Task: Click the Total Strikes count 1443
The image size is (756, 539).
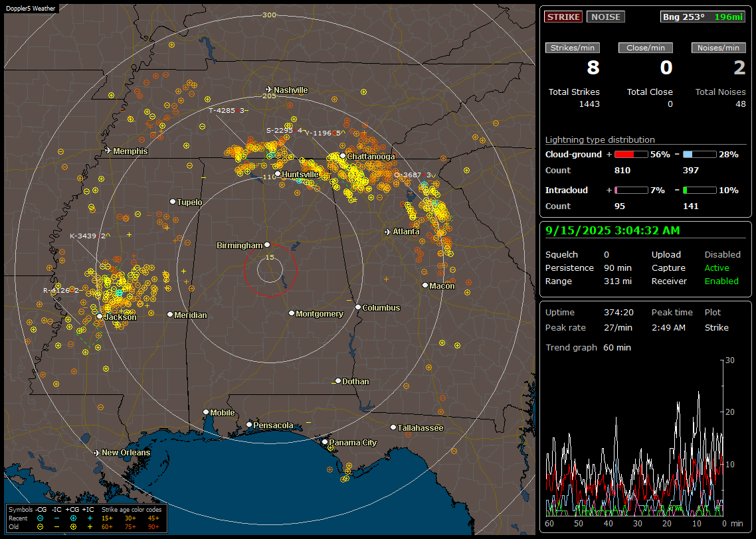Action: click(589, 104)
